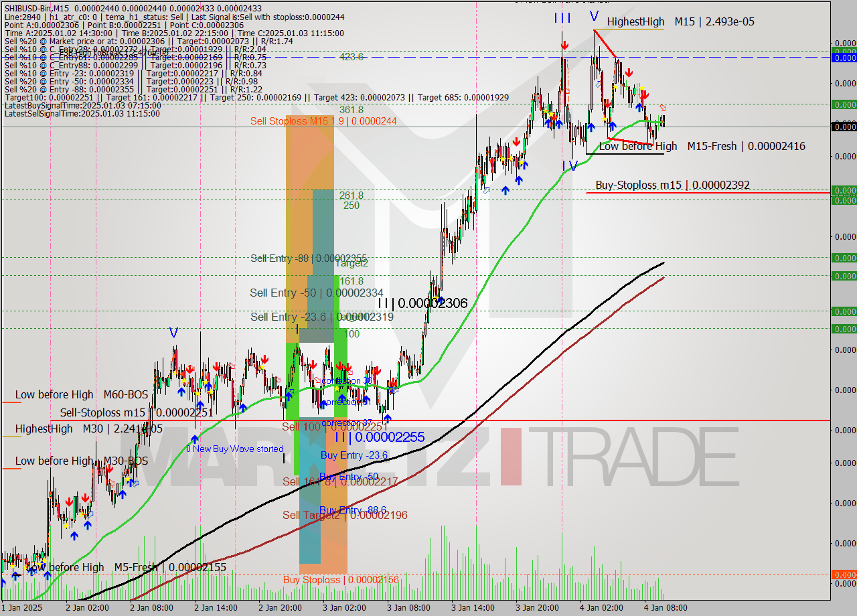Select 'Low before High M60-BOS' label

click(x=82, y=394)
